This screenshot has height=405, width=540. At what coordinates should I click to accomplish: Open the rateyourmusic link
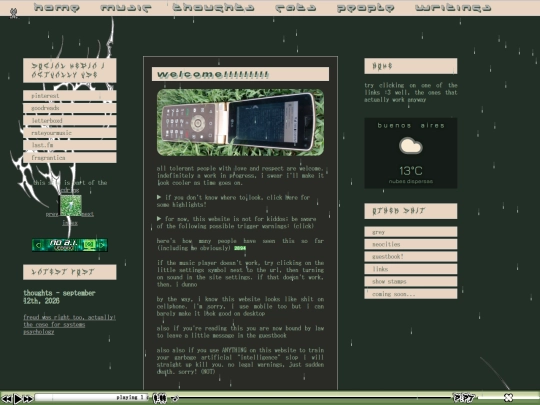coord(70,133)
